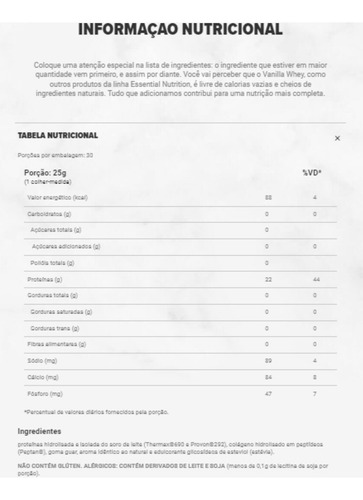Screen dimensions: 363x500
Task: Select the Fibras alimentares (g) row
Action: pyautogui.click(x=180, y=344)
